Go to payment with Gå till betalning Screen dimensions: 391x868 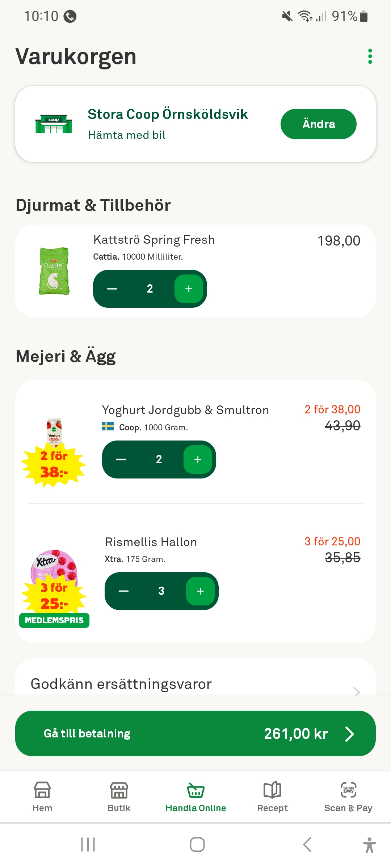point(195,733)
